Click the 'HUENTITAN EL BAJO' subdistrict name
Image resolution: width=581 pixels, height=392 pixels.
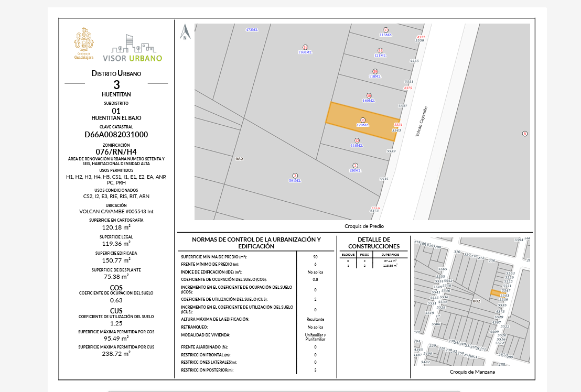(116, 118)
